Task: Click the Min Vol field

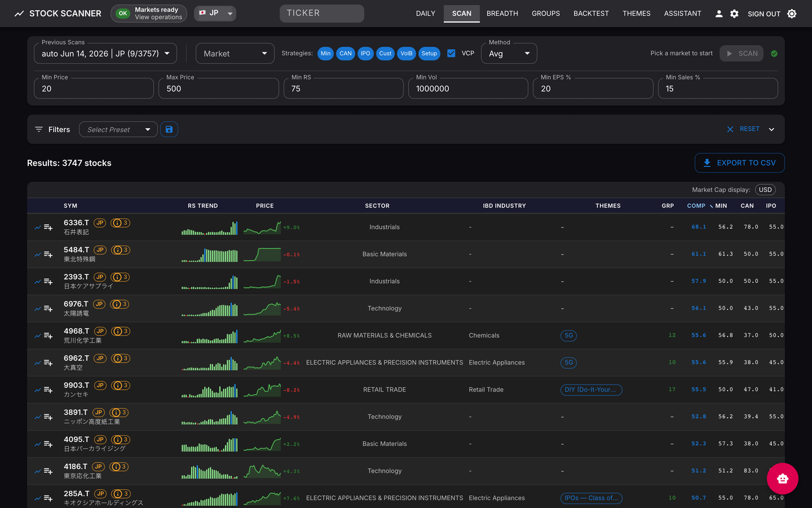Action: coord(468,89)
